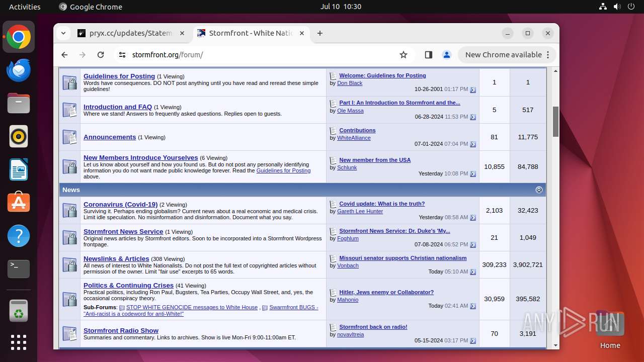Click the post count 3,902,721 for Newslinks
644x362 pixels.
(528, 265)
